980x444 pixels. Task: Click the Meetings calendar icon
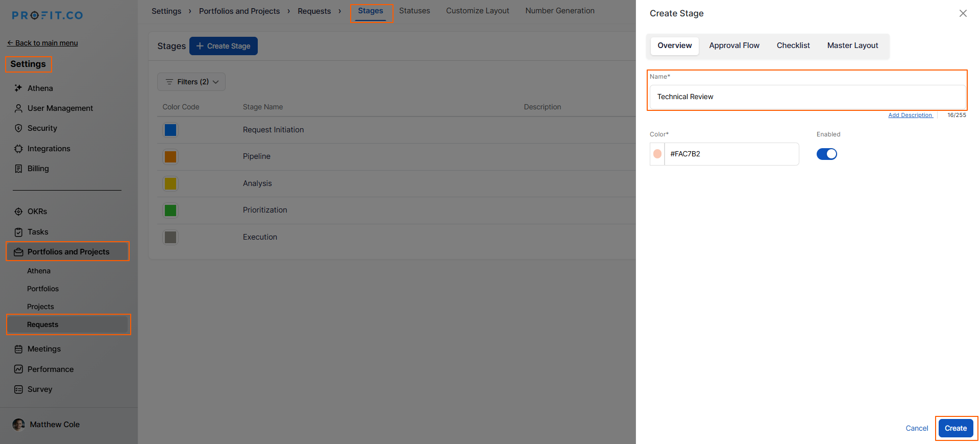click(x=18, y=349)
